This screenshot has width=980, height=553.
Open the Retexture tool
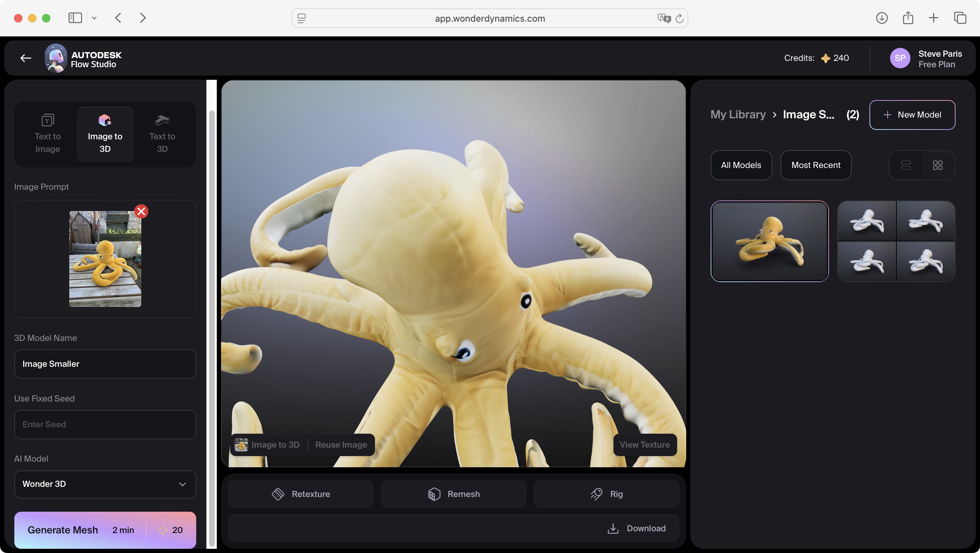[x=300, y=493]
